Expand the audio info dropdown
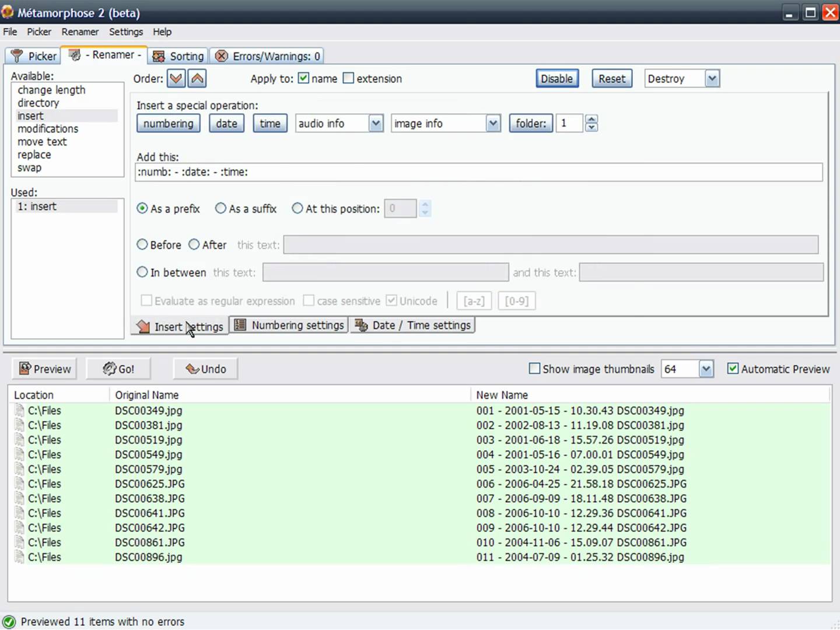 coord(376,123)
